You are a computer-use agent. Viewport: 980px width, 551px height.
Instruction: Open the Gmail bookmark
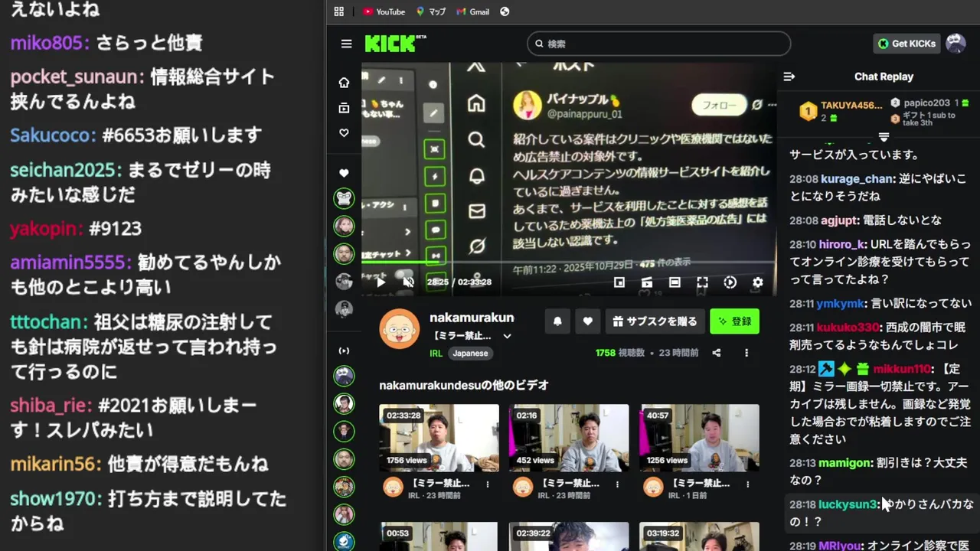pyautogui.click(x=472, y=11)
